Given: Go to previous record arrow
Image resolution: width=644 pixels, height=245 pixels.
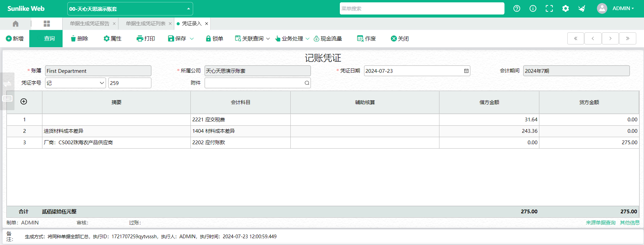Looking at the screenshot, I should (593, 38).
